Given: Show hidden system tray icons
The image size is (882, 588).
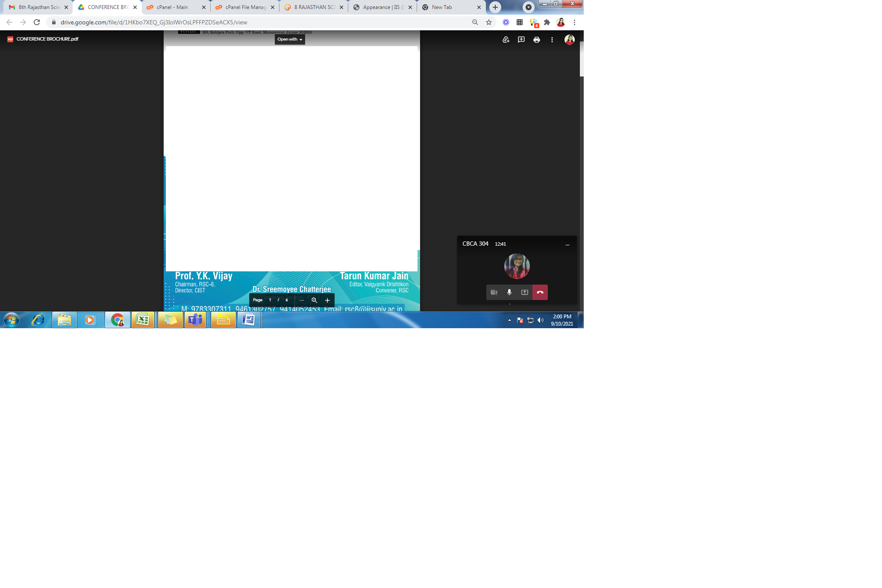Looking at the screenshot, I should (x=509, y=320).
